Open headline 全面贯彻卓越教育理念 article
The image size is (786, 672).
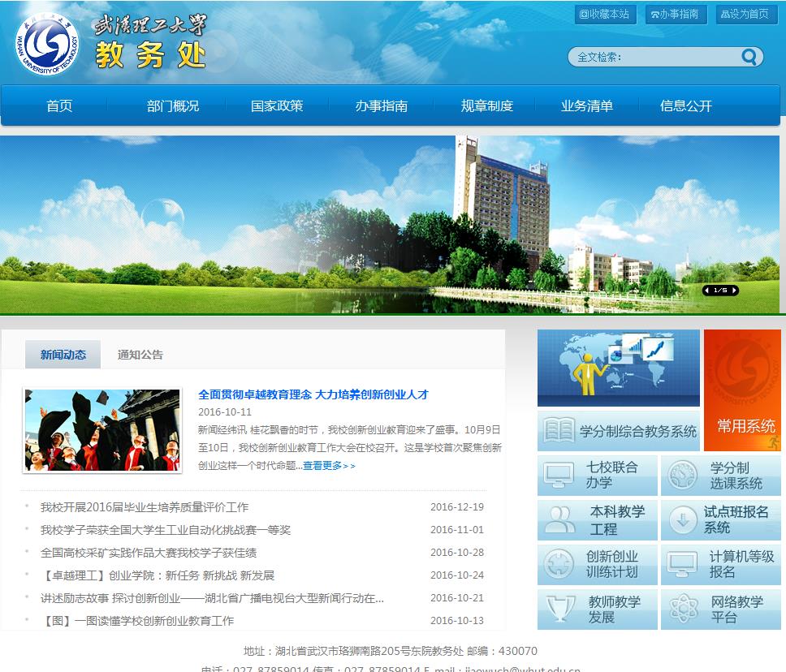pos(313,394)
